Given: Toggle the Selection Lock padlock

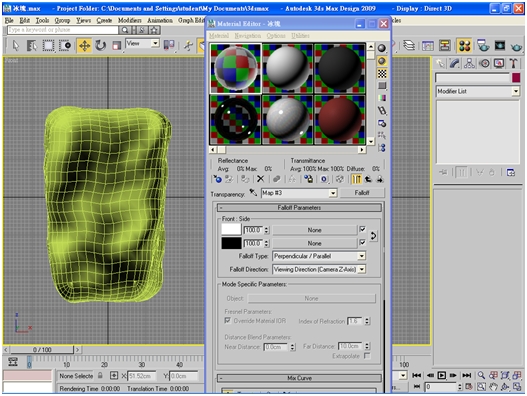Looking at the screenshot, I should click(x=100, y=375).
